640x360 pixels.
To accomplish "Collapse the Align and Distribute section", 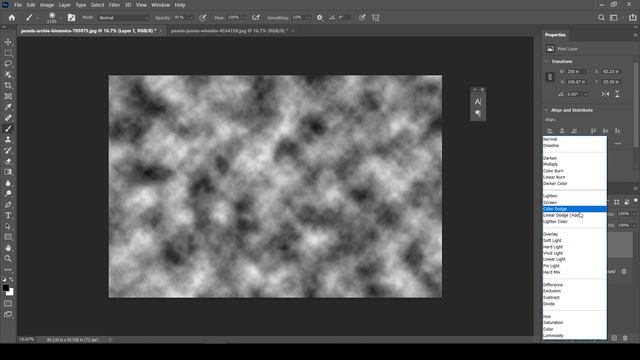I will tap(547, 110).
